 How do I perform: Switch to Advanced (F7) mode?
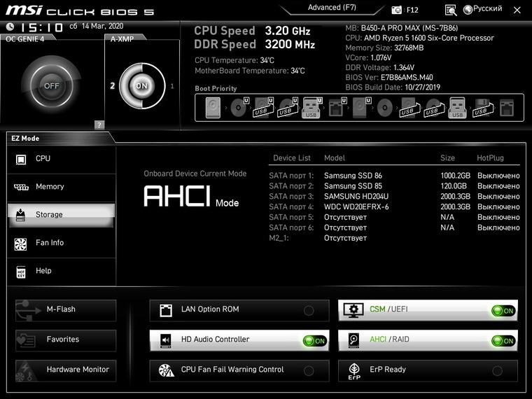(x=332, y=8)
